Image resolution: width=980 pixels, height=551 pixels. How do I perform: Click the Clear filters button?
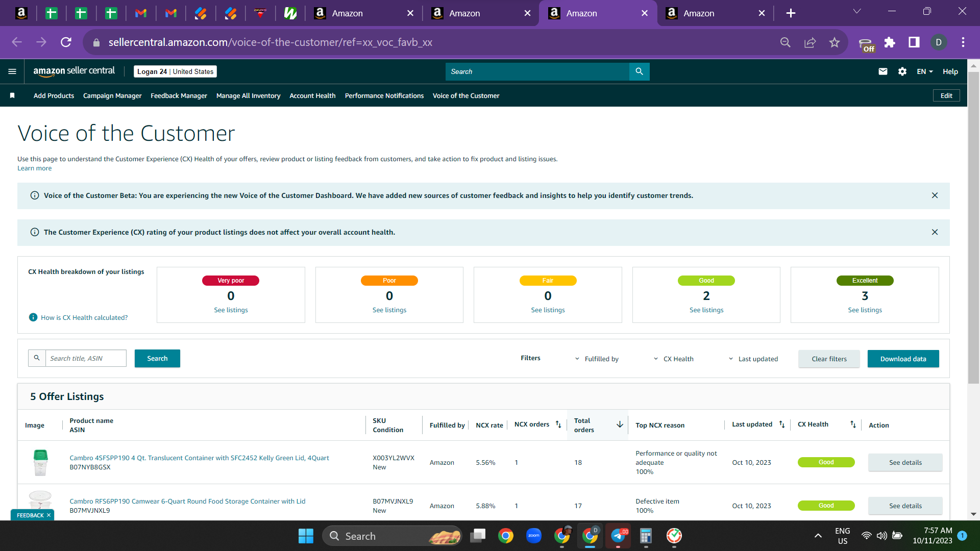click(x=829, y=359)
